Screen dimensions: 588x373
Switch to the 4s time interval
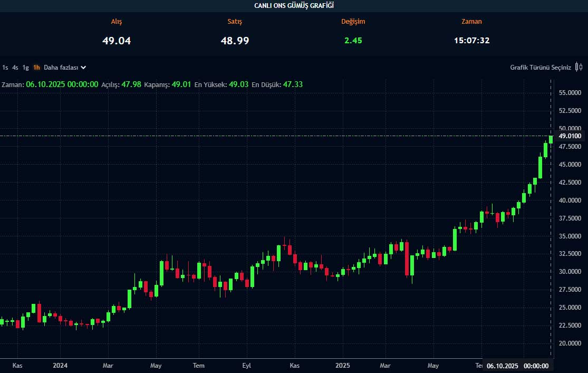[x=15, y=68]
